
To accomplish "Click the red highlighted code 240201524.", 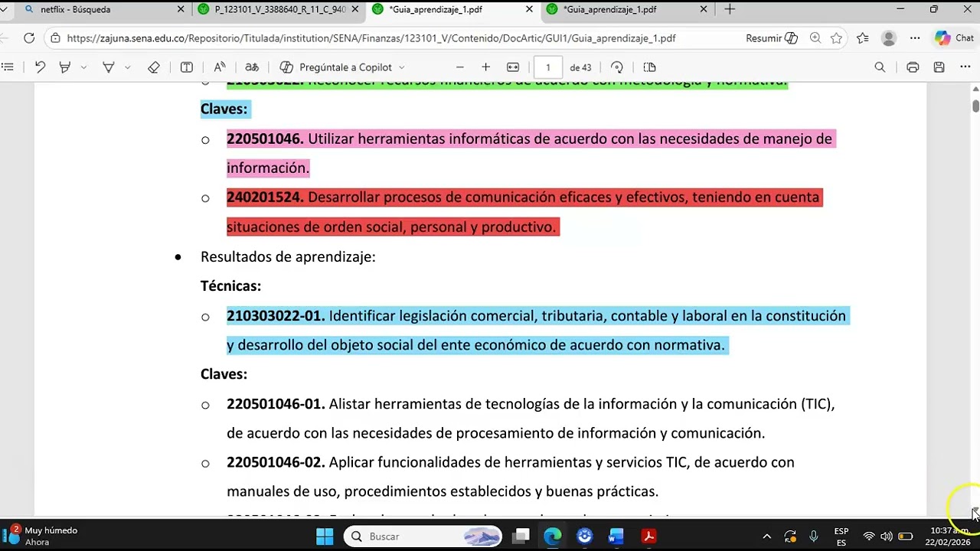I will tap(265, 197).
